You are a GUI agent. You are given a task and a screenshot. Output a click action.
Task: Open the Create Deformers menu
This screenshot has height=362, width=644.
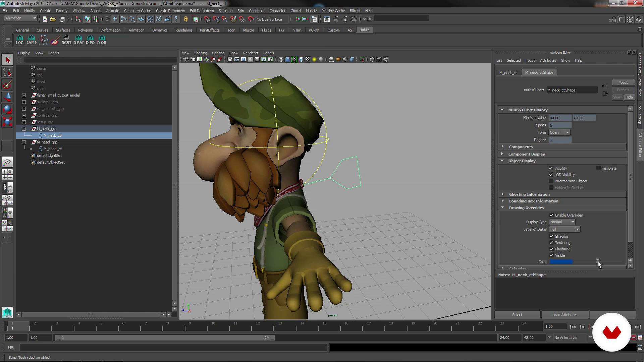click(x=170, y=11)
